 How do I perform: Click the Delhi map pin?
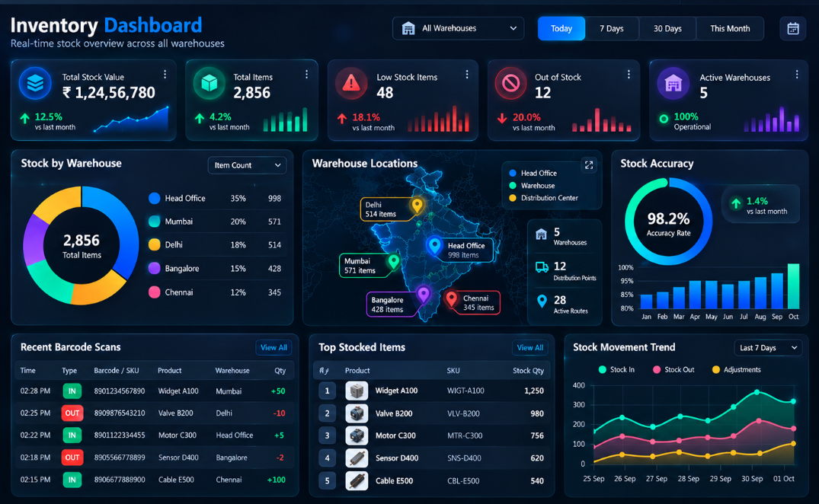[417, 206]
